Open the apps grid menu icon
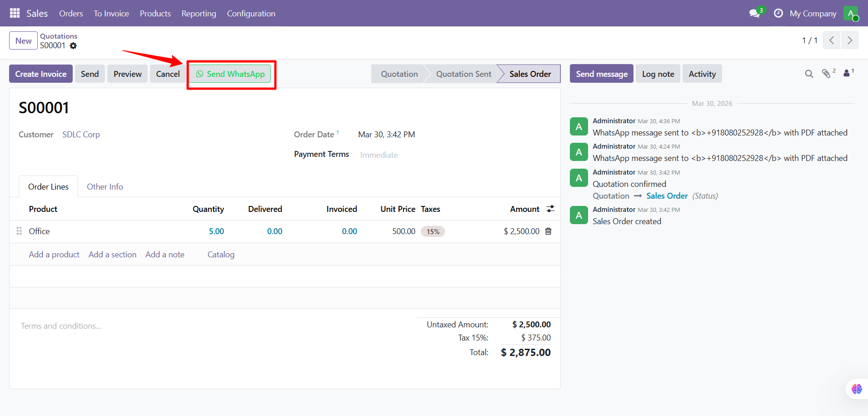 pyautogui.click(x=15, y=13)
